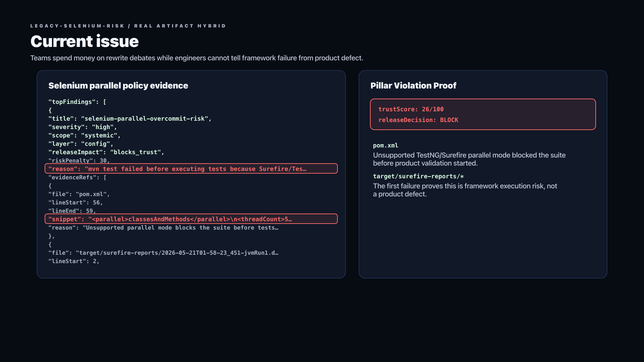Image resolution: width=644 pixels, height=362 pixels.
Task: Click the "severity": "high" line
Action: [83, 127]
